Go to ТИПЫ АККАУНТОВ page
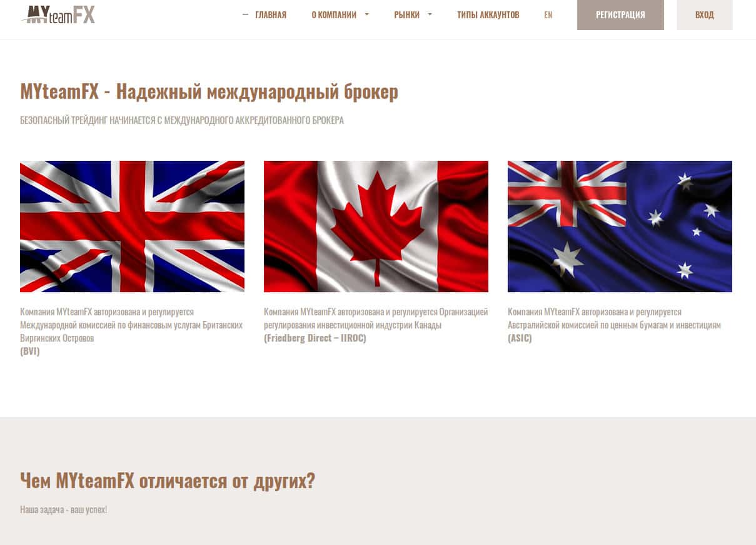This screenshot has height=545, width=756. (x=488, y=15)
